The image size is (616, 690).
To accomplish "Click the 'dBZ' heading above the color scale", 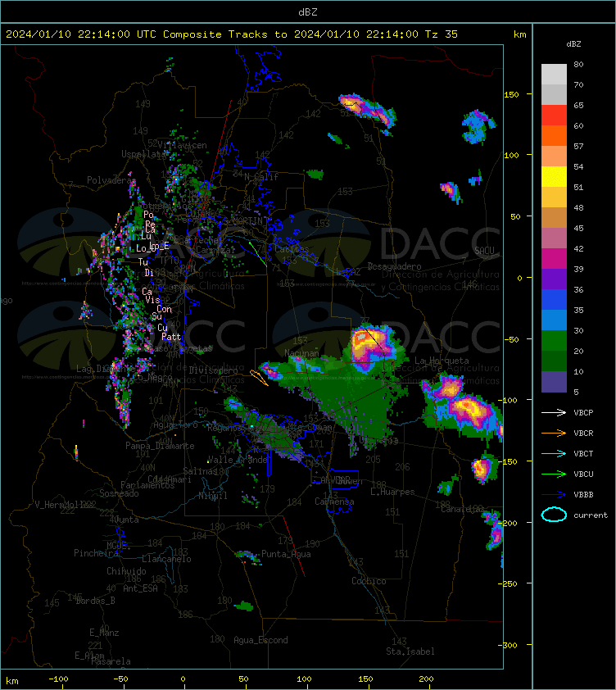I will (x=573, y=44).
